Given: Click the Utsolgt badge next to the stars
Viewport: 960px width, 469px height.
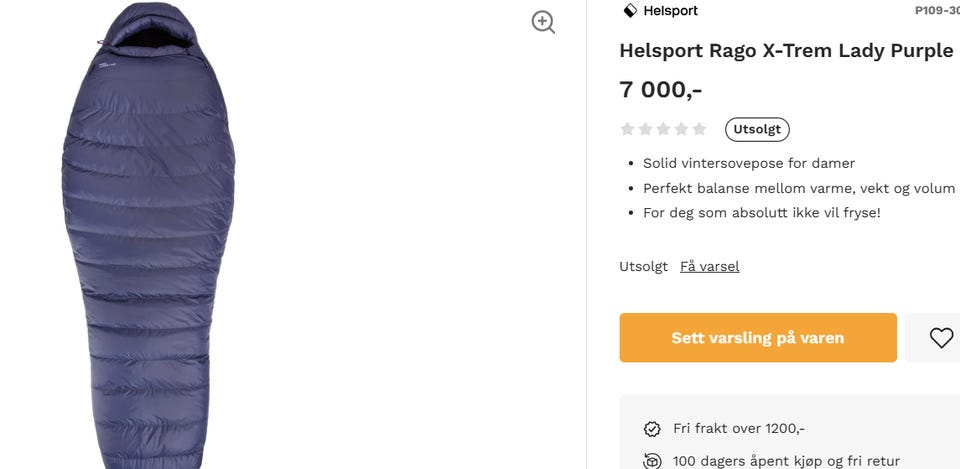Looking at the screenshot, I should click(x=757, y=129).
